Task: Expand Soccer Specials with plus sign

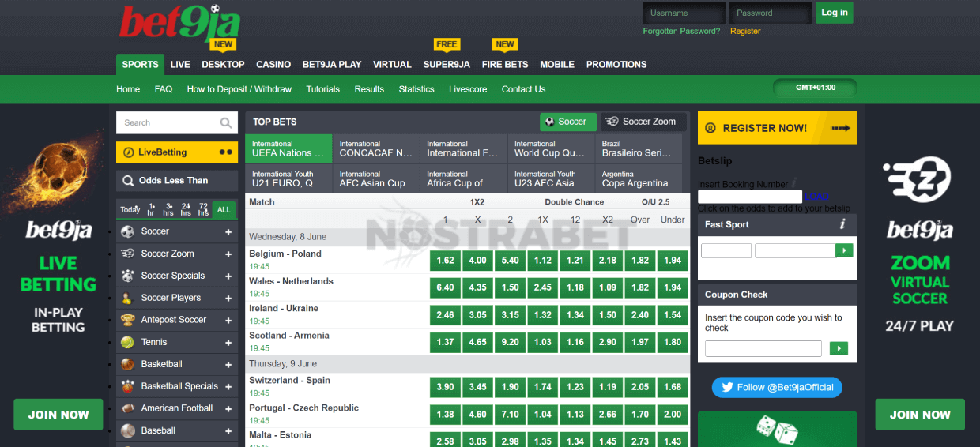Action: click(228, 276)
